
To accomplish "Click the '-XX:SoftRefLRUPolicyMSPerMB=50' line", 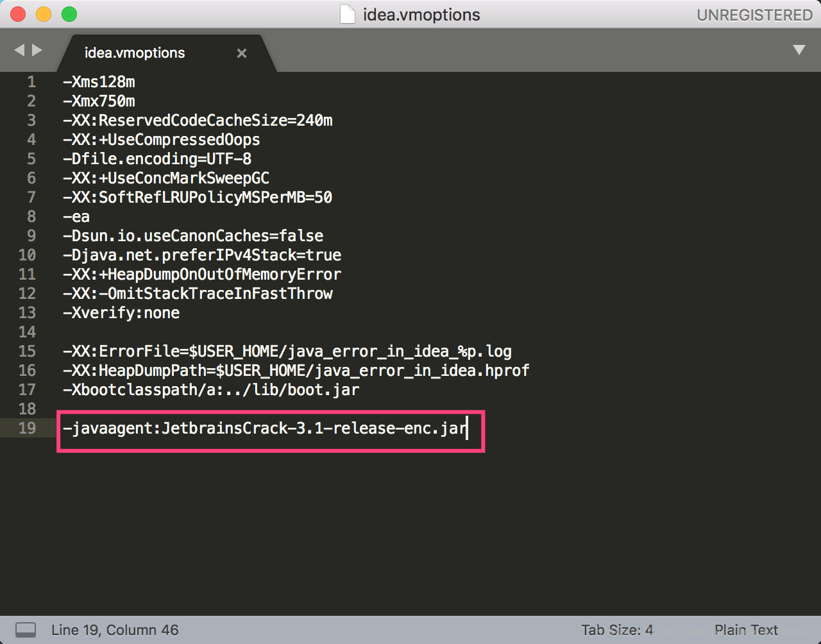I will (x=198, y=198).
